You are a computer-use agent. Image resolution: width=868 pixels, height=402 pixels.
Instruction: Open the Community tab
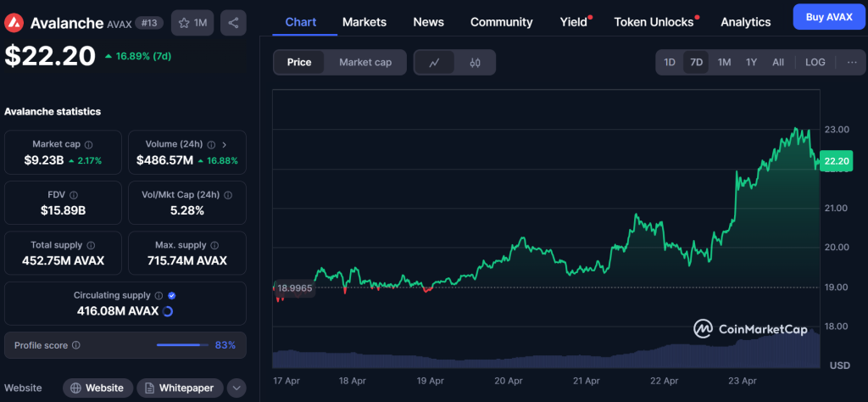click(502, 22)
